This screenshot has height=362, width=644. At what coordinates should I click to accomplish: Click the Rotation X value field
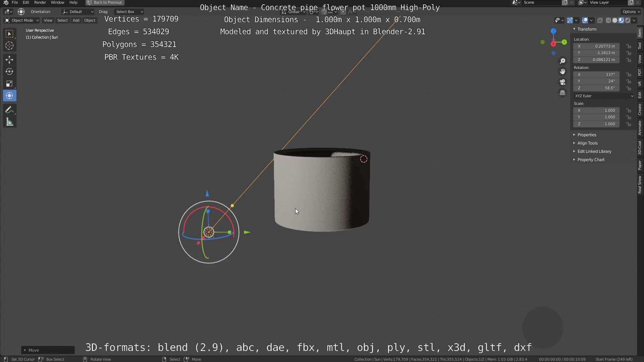596,74
